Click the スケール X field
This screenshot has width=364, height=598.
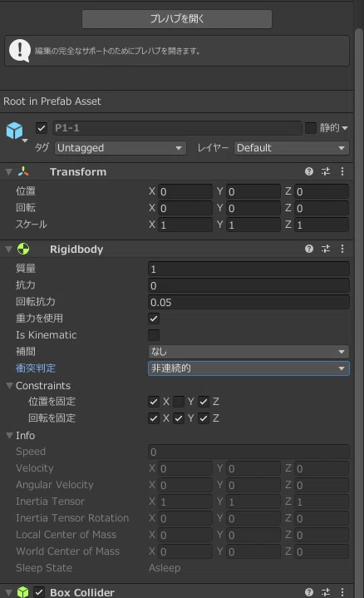tap(184, 225)
